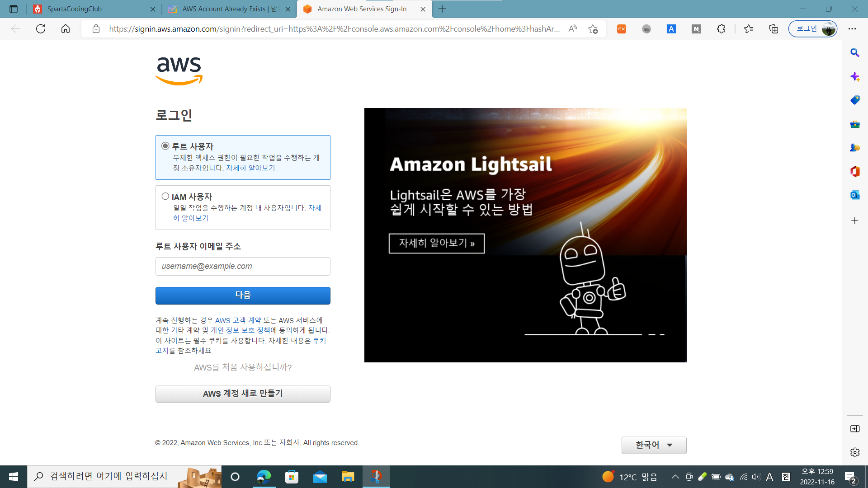Open the Windows Start menu
868x488 pixels.
point(14,477)
